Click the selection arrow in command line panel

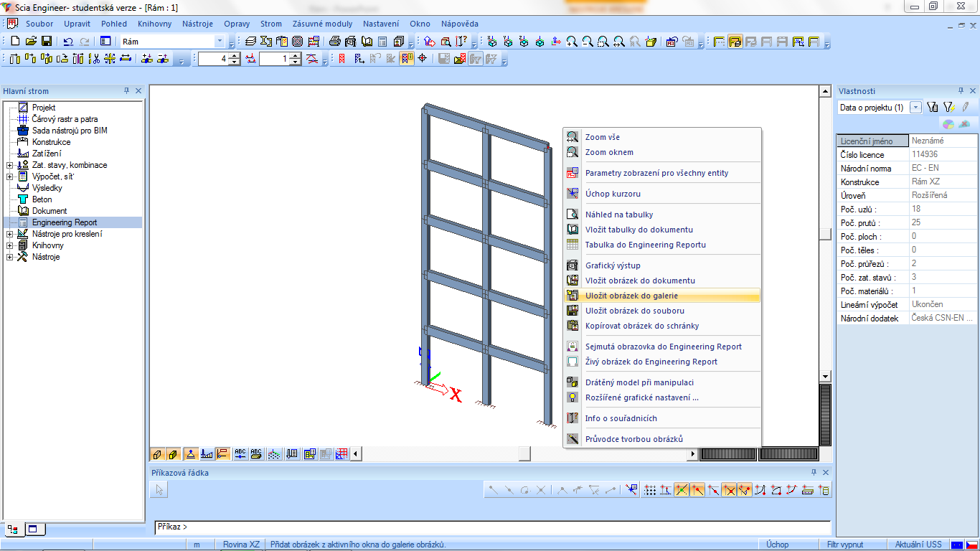coord(159,489)
